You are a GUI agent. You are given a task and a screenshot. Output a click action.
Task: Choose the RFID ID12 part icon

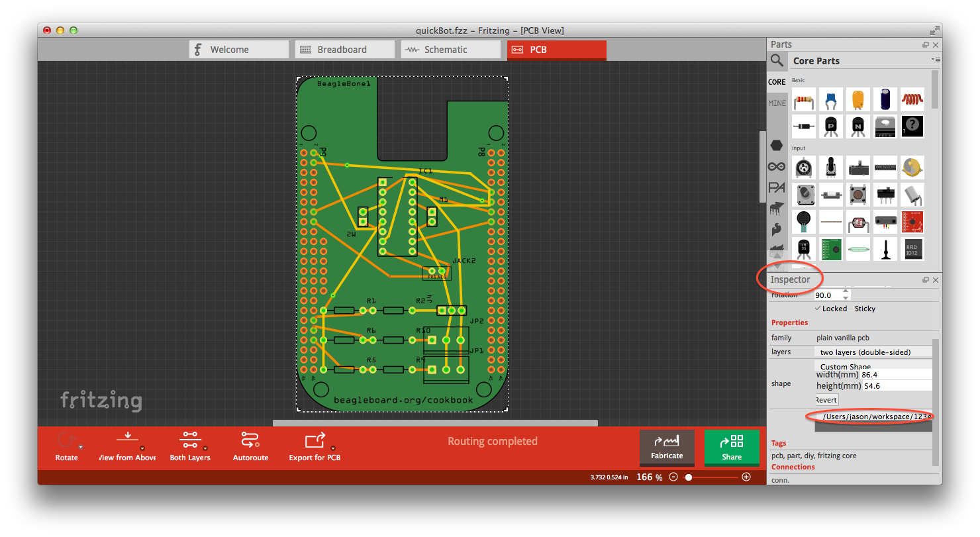[912, 249]
